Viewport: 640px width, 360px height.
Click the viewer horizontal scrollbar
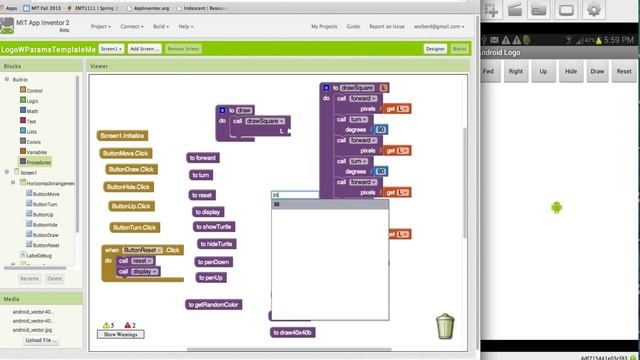point(289,349)
